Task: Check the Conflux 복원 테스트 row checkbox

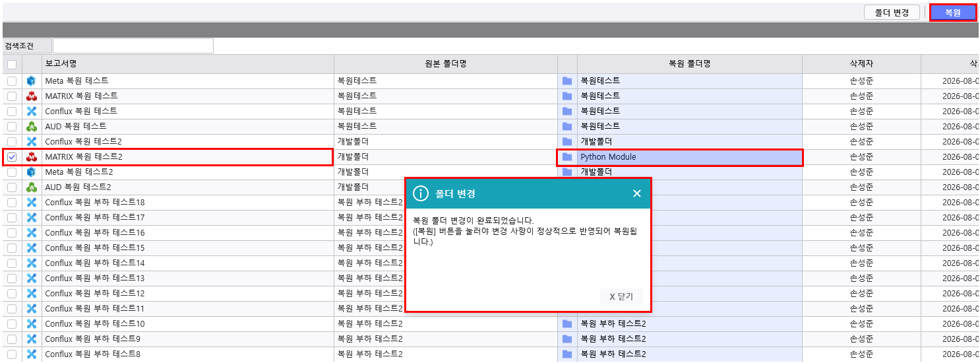Action: pos(12,111)
